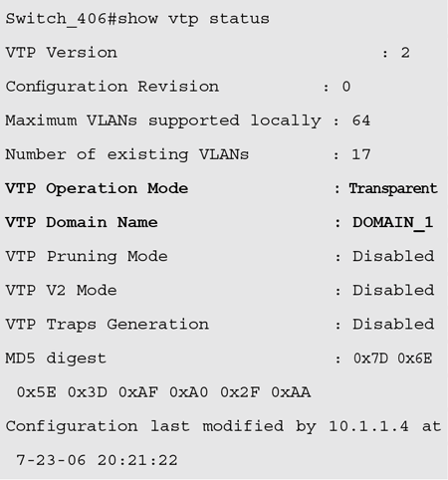Click the 0x7D MD5 digest byte
The height and width of the screenshot is (480, 448).
[x=370, y=359]
